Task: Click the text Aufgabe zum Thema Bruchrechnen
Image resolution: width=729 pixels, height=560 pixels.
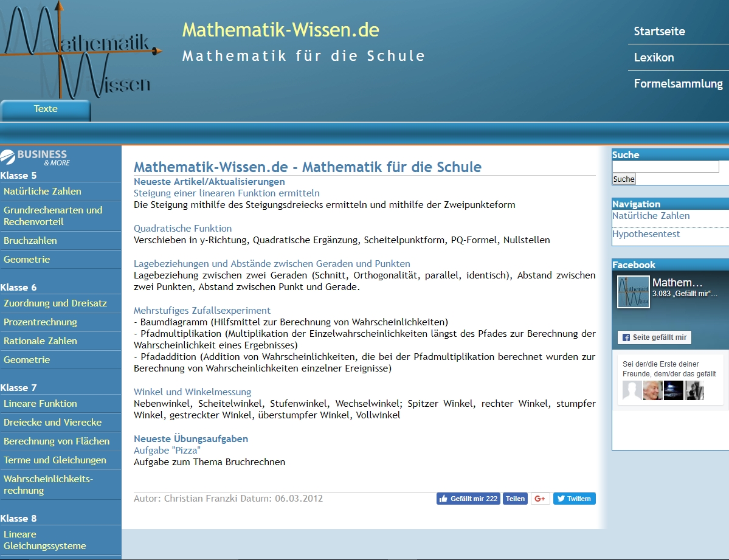Action: coord(209,462)
